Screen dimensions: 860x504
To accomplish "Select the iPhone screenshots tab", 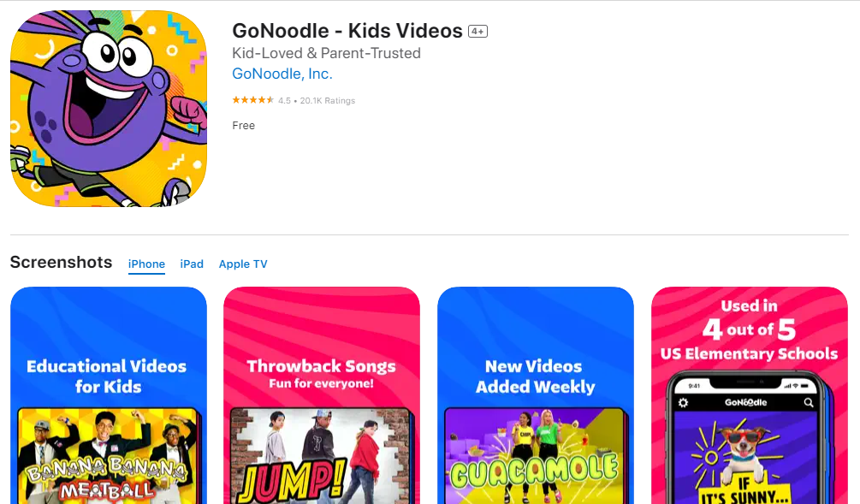I will click(x=146, y=264).
